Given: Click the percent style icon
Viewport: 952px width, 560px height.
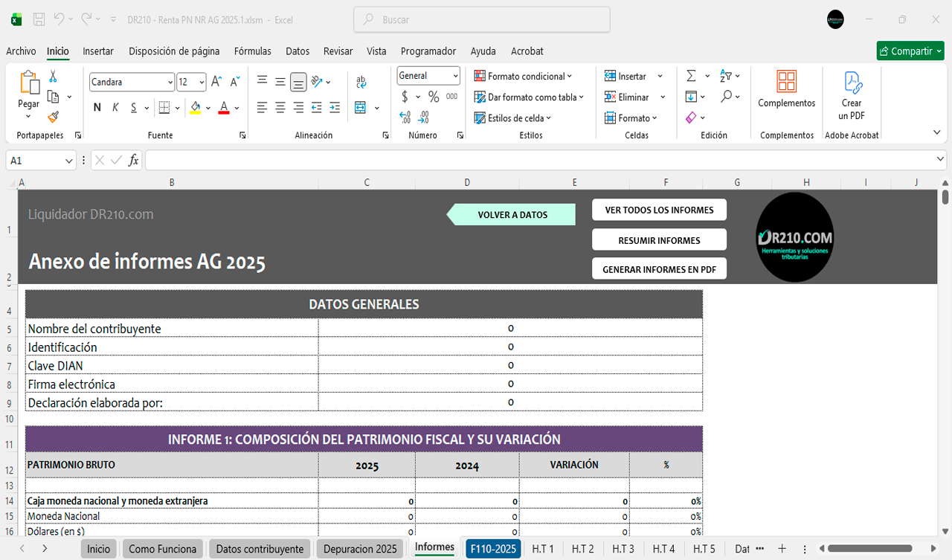Looking at the screenshot, I should (433, 97).
